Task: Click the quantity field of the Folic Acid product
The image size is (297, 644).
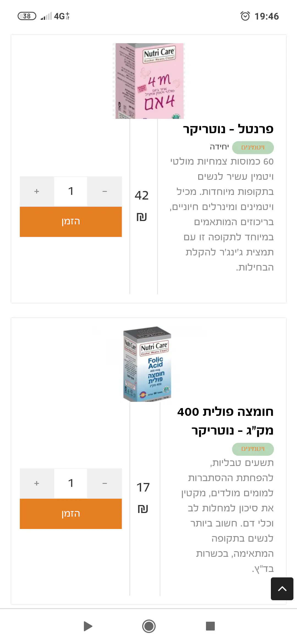Action: (x=71, y=483)
